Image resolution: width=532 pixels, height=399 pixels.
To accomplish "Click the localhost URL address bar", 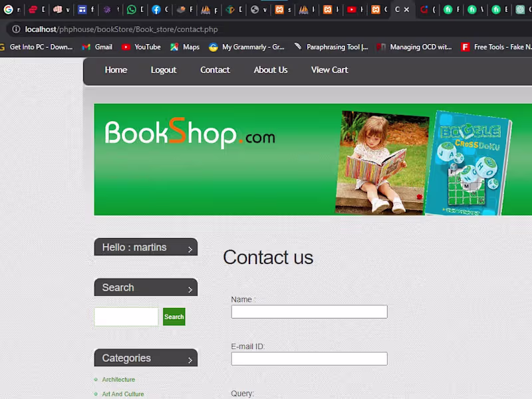I will 121,29.
